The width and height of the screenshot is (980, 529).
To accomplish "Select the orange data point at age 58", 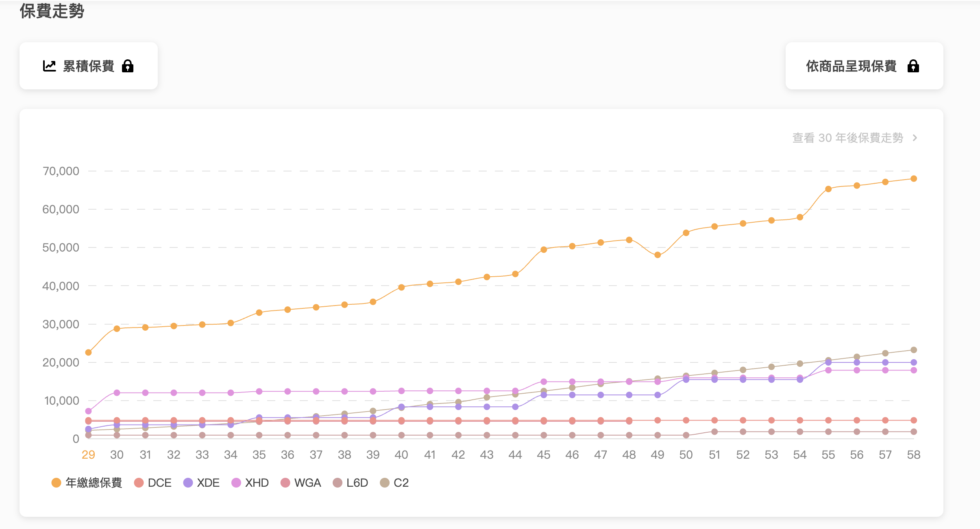I will click(914, 179).
